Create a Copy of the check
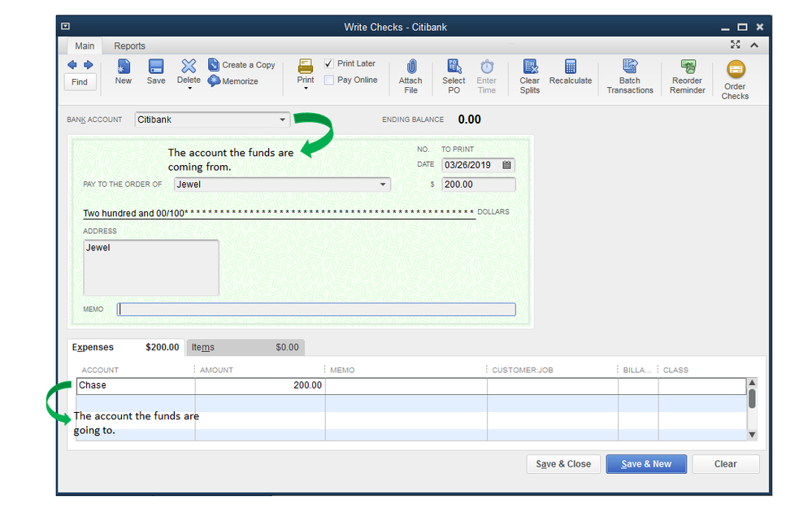 pos(241,65)
